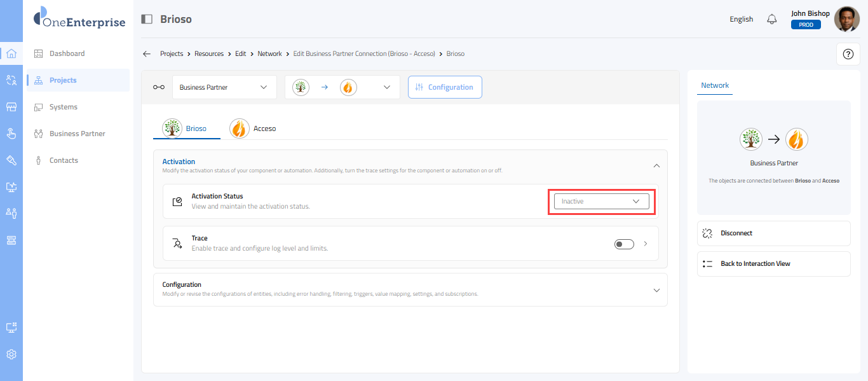Image resolution: width=868 pixels, height=381 pixels.
Task: Click the home icon in left rail
Action: [11, 53]
